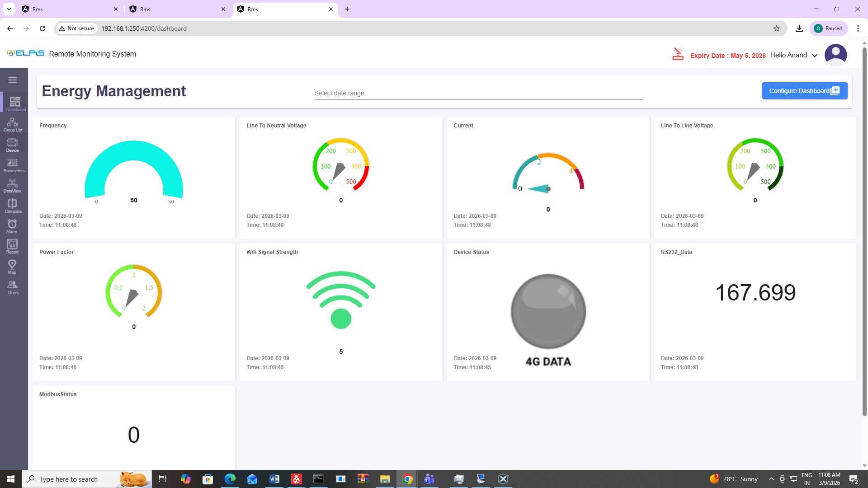
Task: Go to Parameters in sidebar
Action: pos(13,165)
